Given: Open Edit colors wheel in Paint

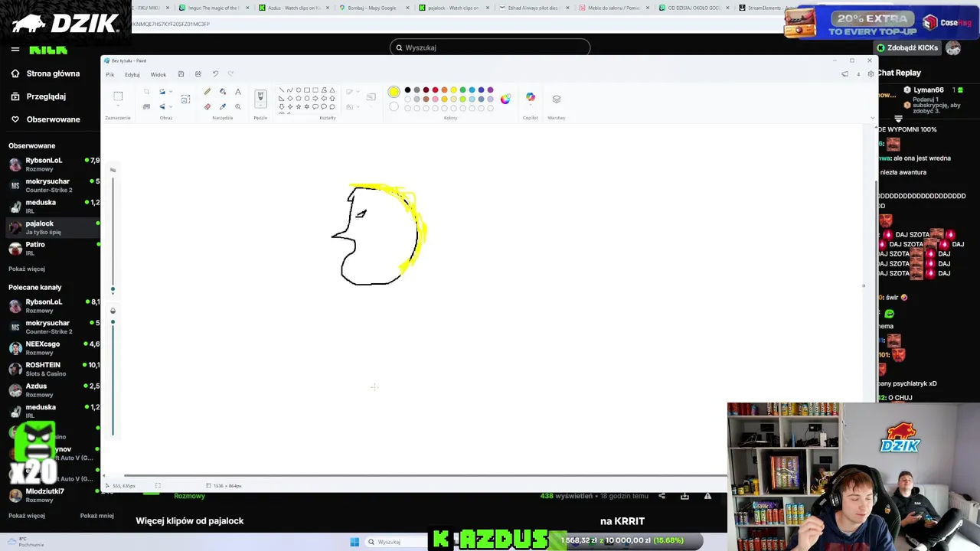Looking at the screenshot, I should pos(505,99).
